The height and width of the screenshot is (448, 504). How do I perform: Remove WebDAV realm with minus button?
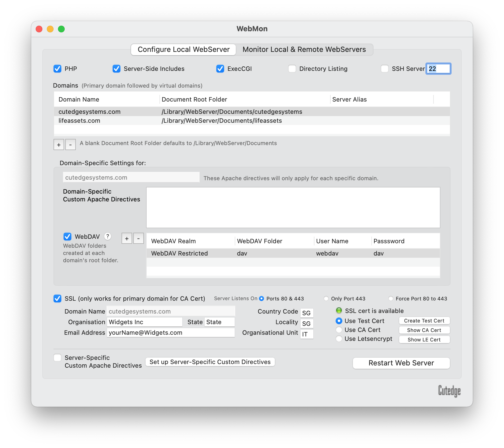click(139, 239)
